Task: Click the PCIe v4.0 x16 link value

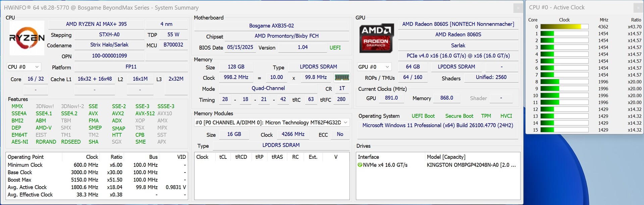Action: tap(458, 56)
